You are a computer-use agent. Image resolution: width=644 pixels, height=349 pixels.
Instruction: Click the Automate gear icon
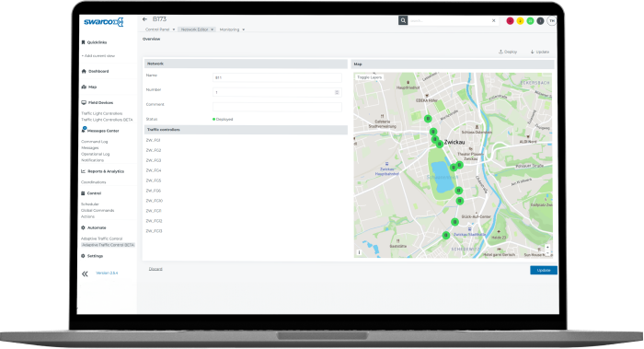84,227
